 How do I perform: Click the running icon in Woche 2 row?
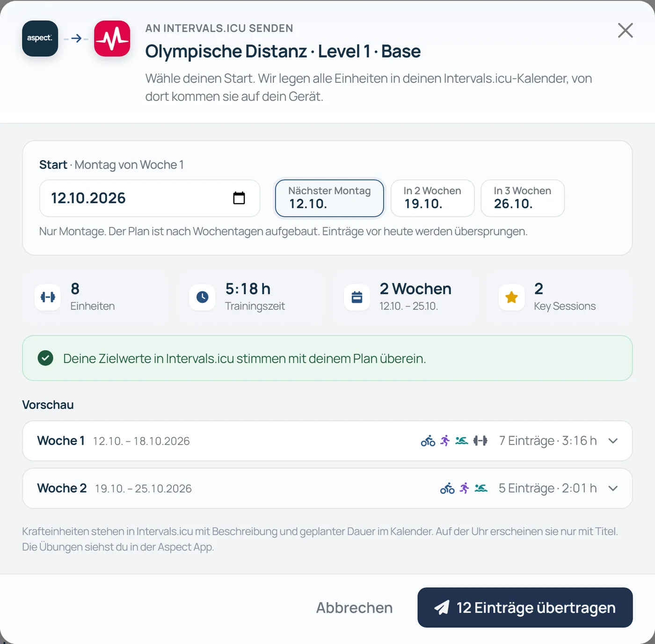[x=464, y=489]
